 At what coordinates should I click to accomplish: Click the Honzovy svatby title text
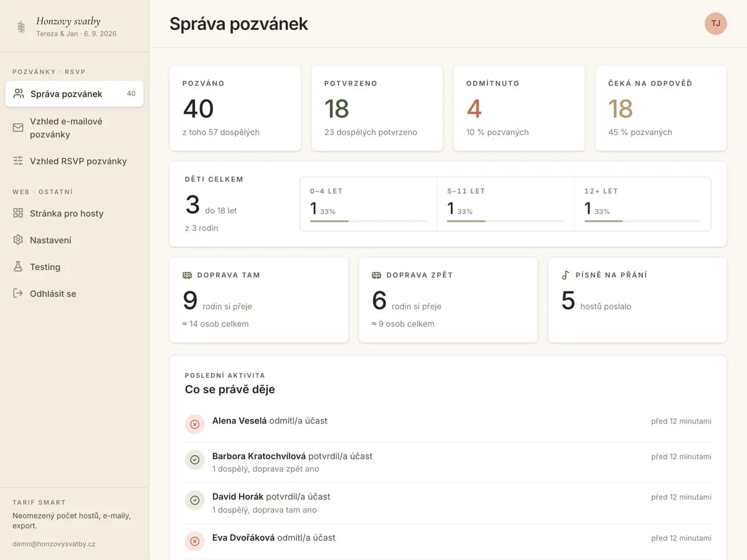(68, 21)
